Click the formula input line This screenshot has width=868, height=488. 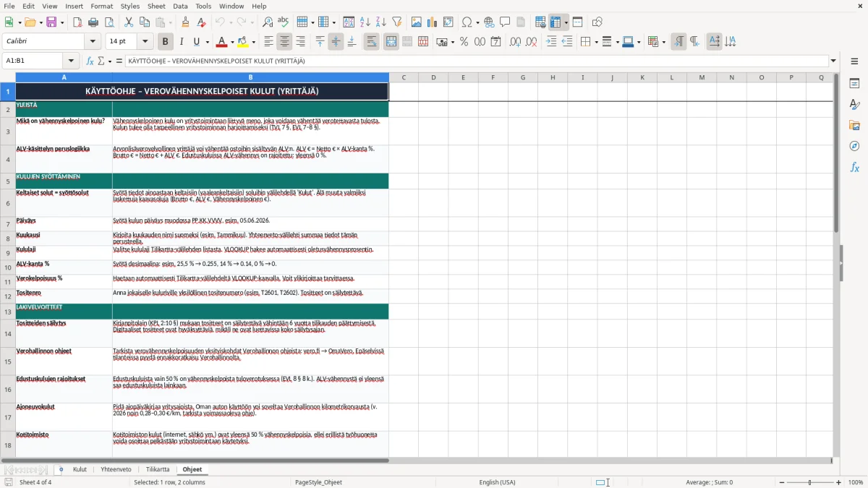click(476, 61)
